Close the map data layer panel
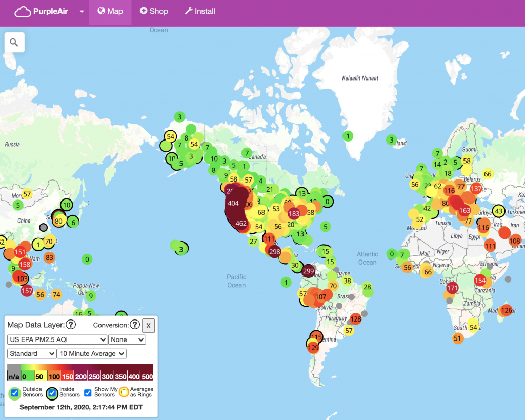 click(x=148, y=325)
